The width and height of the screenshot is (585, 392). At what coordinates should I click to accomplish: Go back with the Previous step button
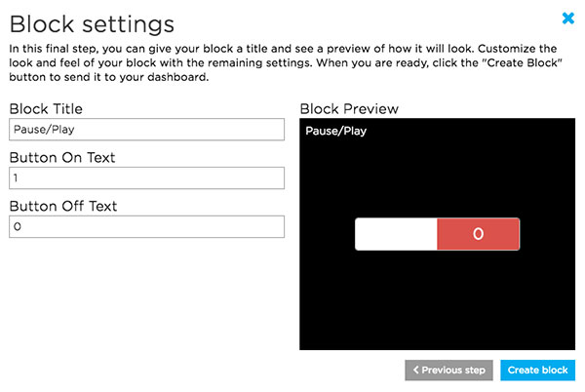click(x=448, y=371)
